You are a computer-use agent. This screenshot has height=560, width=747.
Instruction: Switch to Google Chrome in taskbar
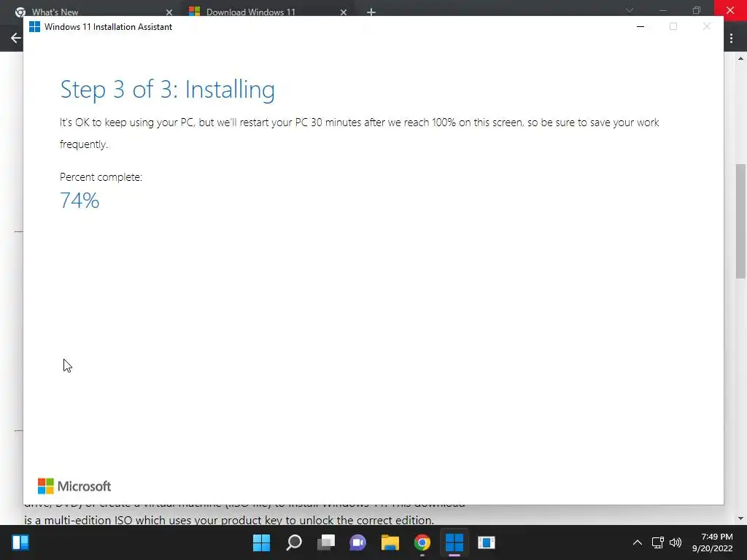pos(422,542)
